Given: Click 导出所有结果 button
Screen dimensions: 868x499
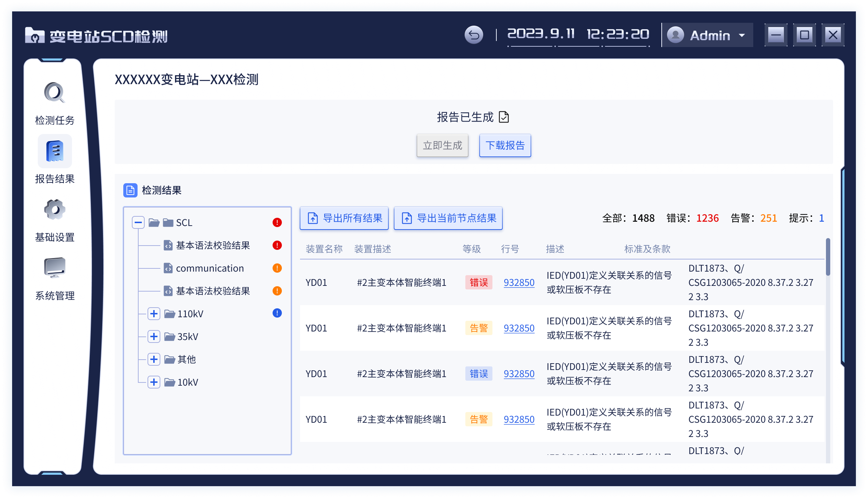Looking at the screenshot, I should pyautogui.click(x=344, y=218).
